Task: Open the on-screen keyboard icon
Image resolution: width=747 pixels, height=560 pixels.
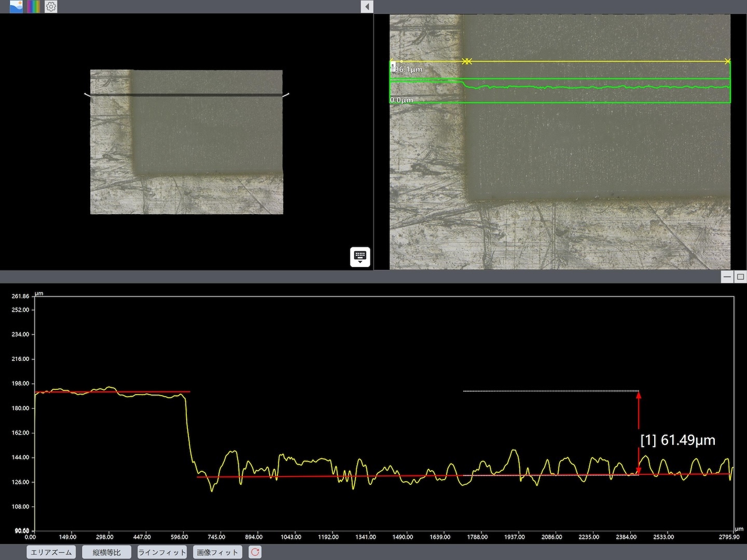Action: coord(360,257)
